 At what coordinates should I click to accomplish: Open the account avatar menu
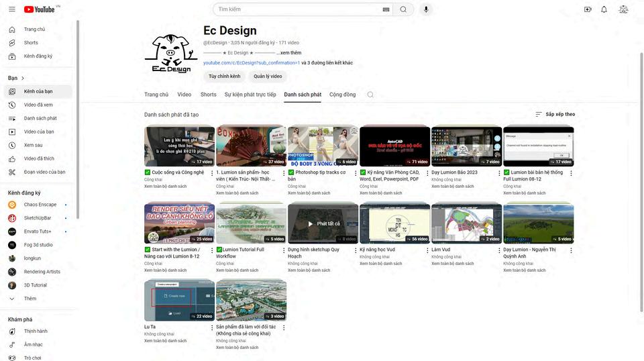tap(623, 9)
